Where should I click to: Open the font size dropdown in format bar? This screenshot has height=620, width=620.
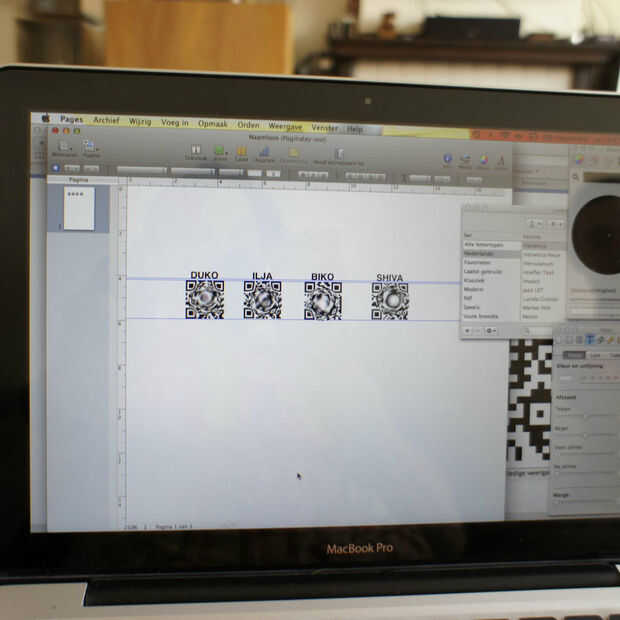(x=231, y=173)
